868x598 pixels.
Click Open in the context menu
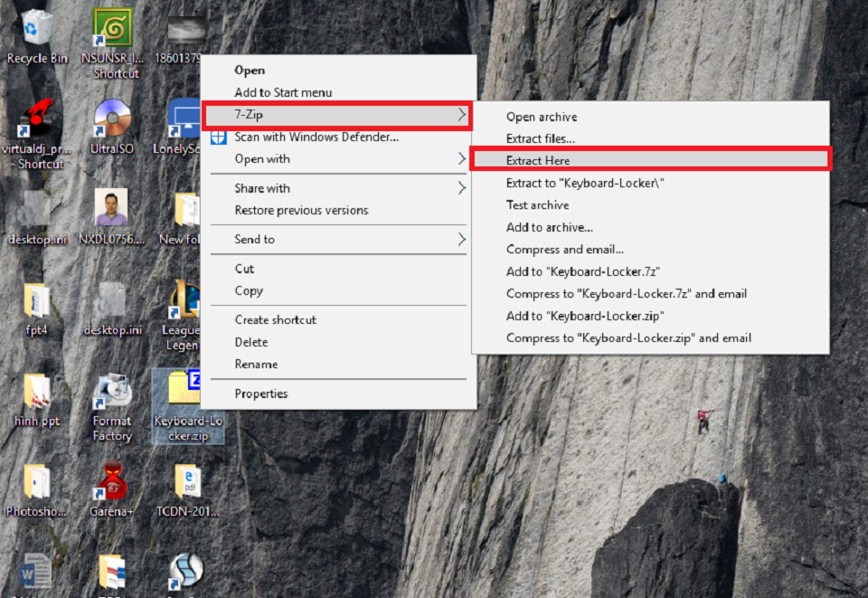338,71
